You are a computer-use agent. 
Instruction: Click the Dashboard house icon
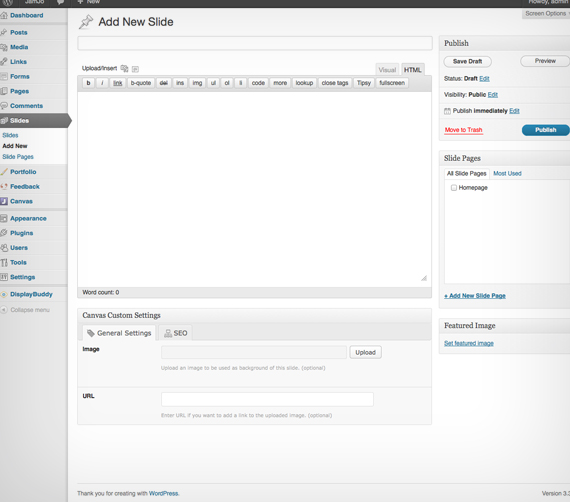[4, 15]
